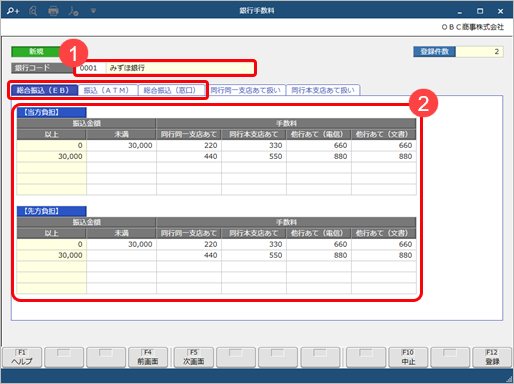Click the 【当方負担】 section label

[52, 112]
